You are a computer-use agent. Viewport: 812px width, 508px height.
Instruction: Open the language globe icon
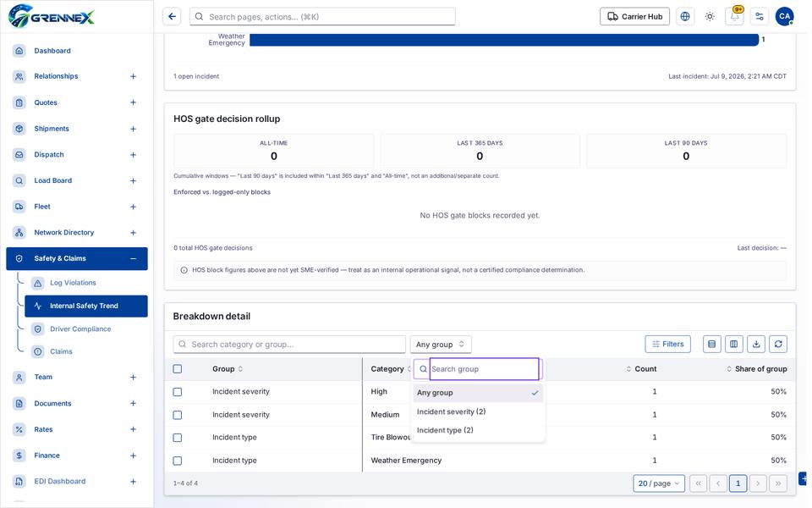tap(684, 17)
